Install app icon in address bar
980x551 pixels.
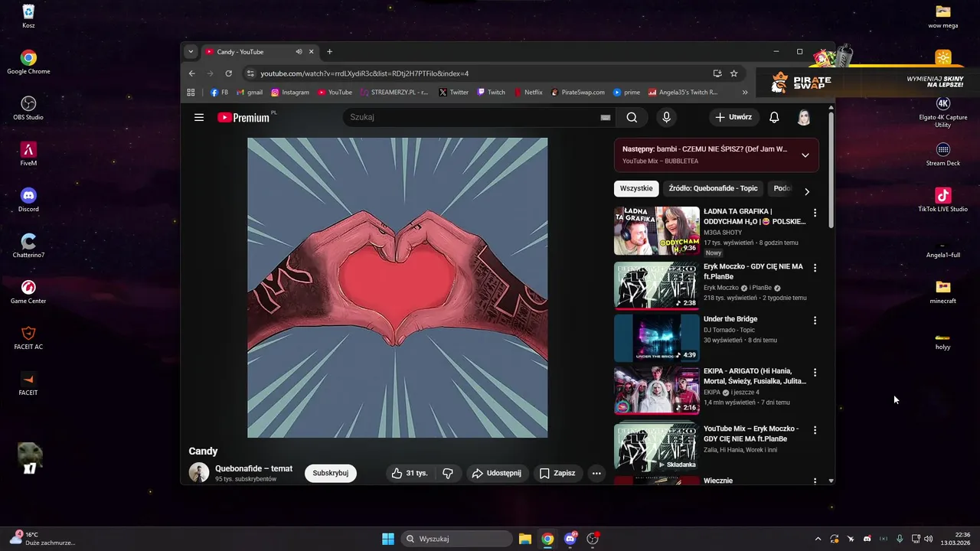tap(717, 73)
